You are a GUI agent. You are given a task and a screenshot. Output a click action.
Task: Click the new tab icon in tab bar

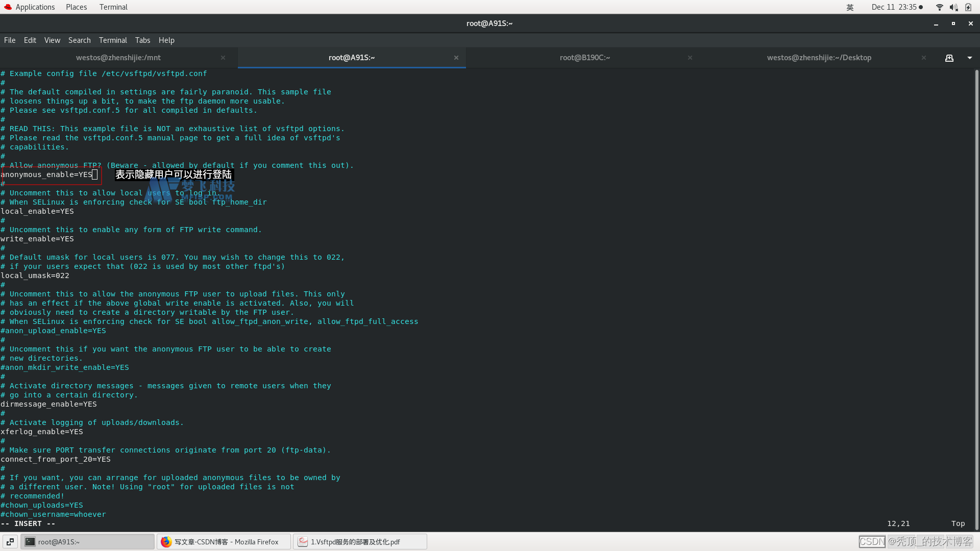[949, 58]
